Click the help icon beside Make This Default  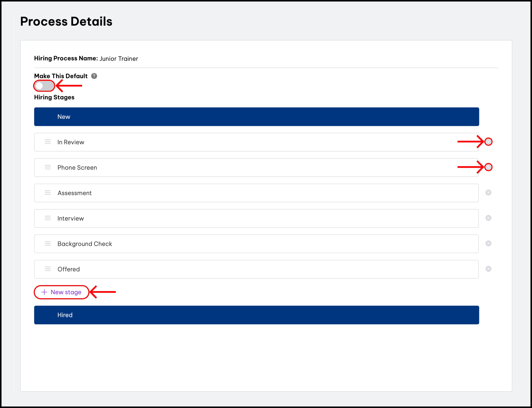click(94, 76)
